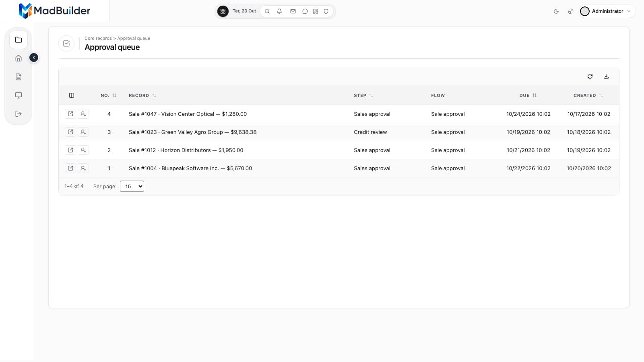The height and width of the screenshot is (362, 644).
Task: Click 'Sale #1047 · Vision Center Optical — $1,280.00'
Action: [x=188, y=114]
